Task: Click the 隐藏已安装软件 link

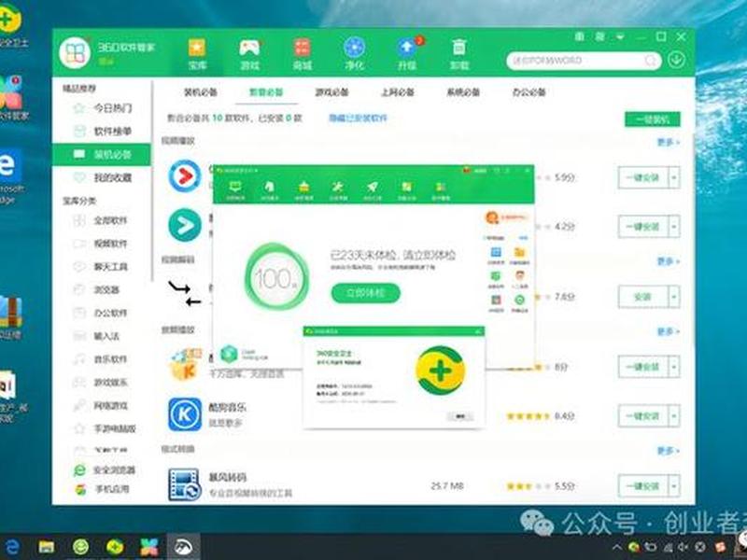Action: [359, 118]
